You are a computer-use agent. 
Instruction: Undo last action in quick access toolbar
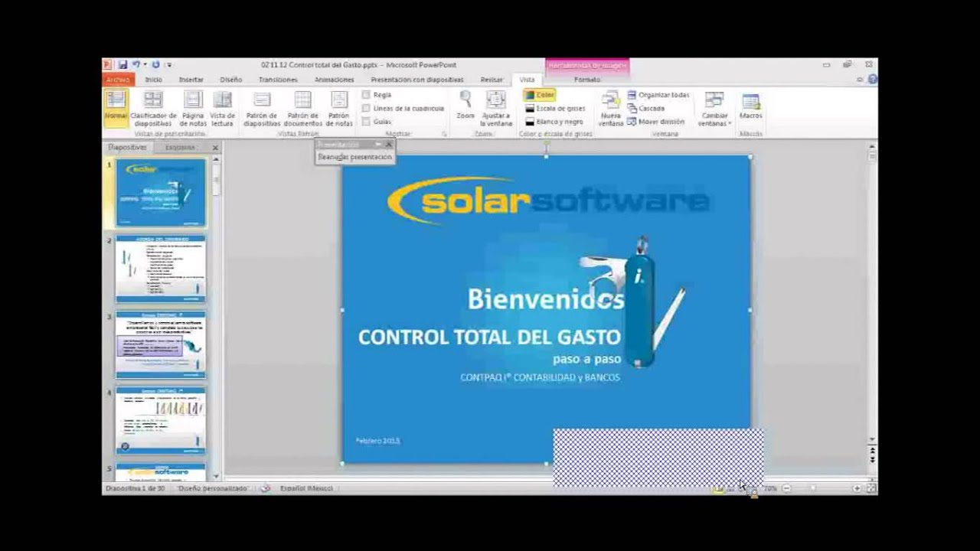[136, 65]
